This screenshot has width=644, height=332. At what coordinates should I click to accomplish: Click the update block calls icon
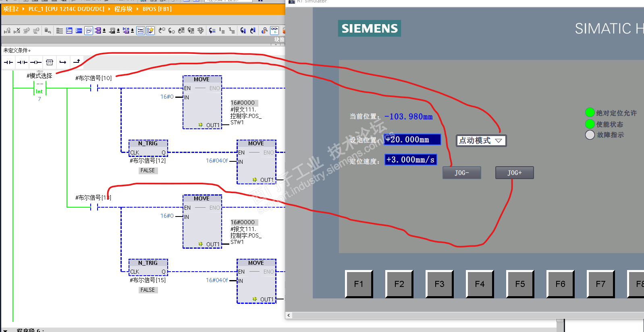click(181, 31)
